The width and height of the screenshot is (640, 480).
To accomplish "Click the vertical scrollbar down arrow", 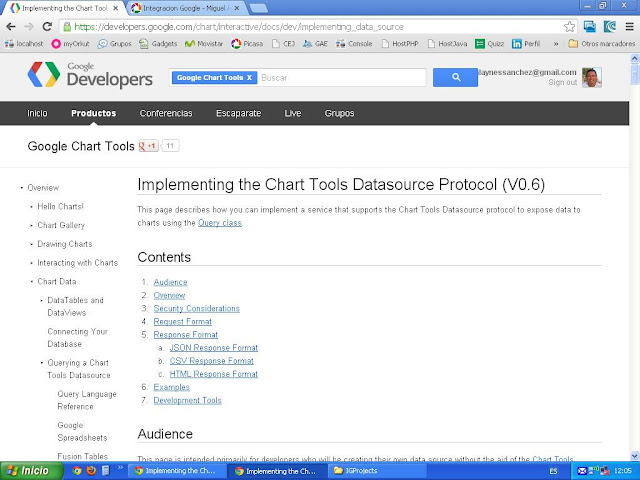I will pos(634,456).
